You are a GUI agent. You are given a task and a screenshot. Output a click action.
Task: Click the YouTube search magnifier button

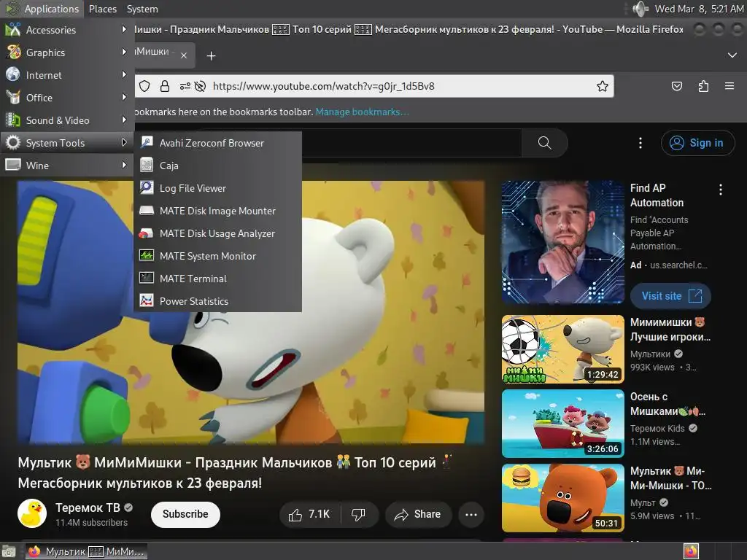(544, 143)
